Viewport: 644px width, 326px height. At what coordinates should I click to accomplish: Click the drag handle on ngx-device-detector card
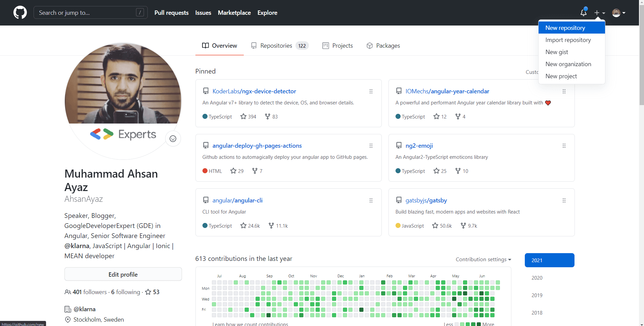pos(371,91)
